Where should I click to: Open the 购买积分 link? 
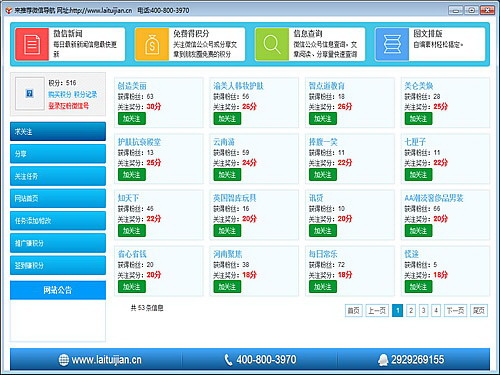60,94
